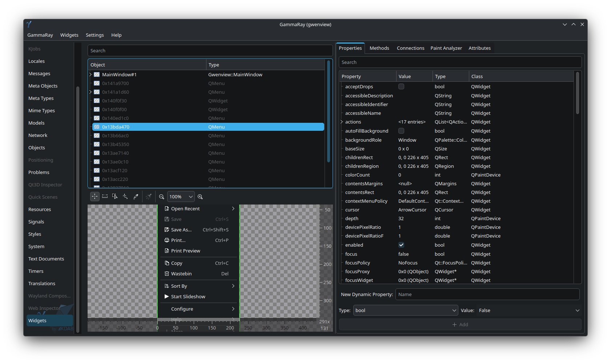
Task: Click the New Dynamic Property Name field
Action: tap(487, 294)
